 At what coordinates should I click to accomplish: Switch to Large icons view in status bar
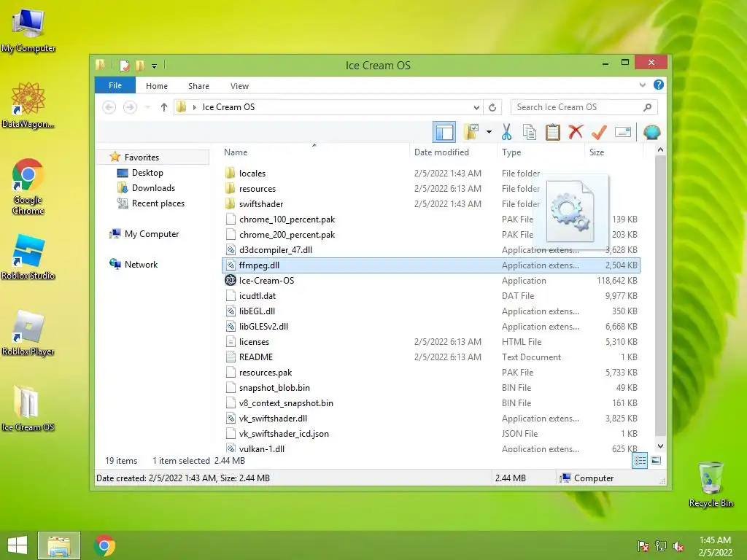tap(656, 461)
